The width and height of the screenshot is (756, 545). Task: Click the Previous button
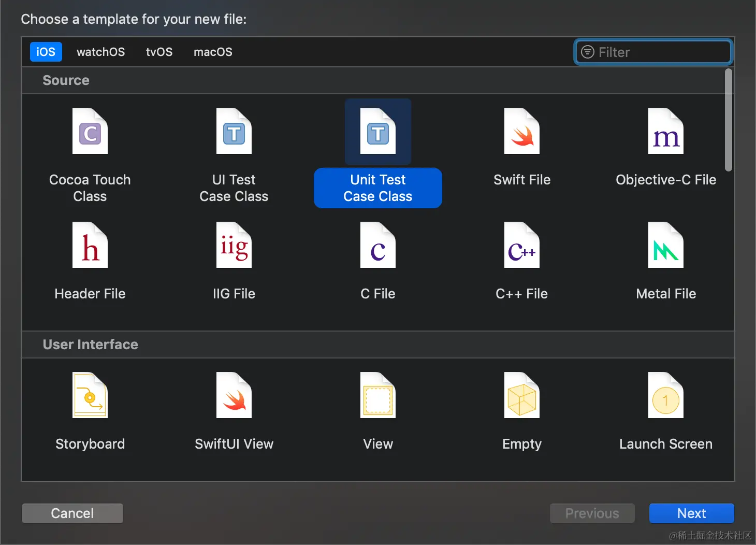(x=592, y=513)
